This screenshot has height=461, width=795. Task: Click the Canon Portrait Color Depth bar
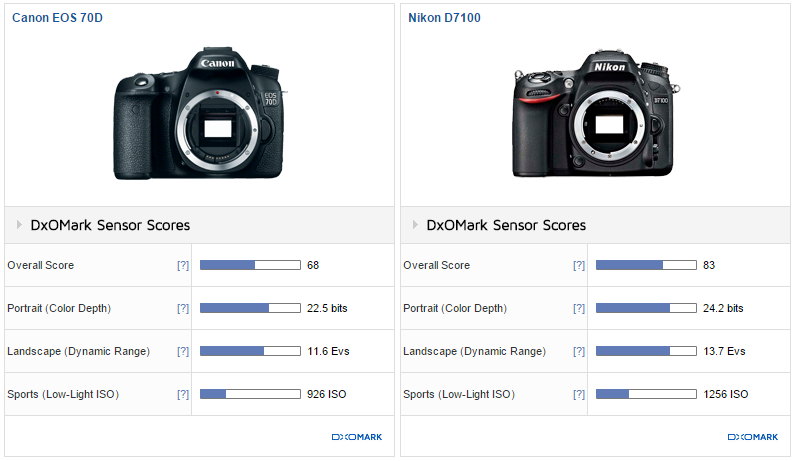pos(250,308)
